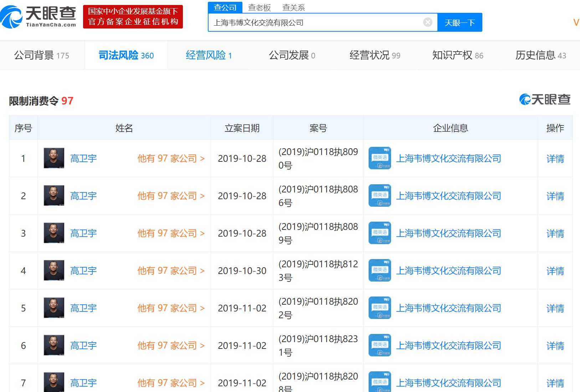This screenshot has width=580, height=392.
Task: Click the 立案日期 column header
Action: [x=242, y=128]
